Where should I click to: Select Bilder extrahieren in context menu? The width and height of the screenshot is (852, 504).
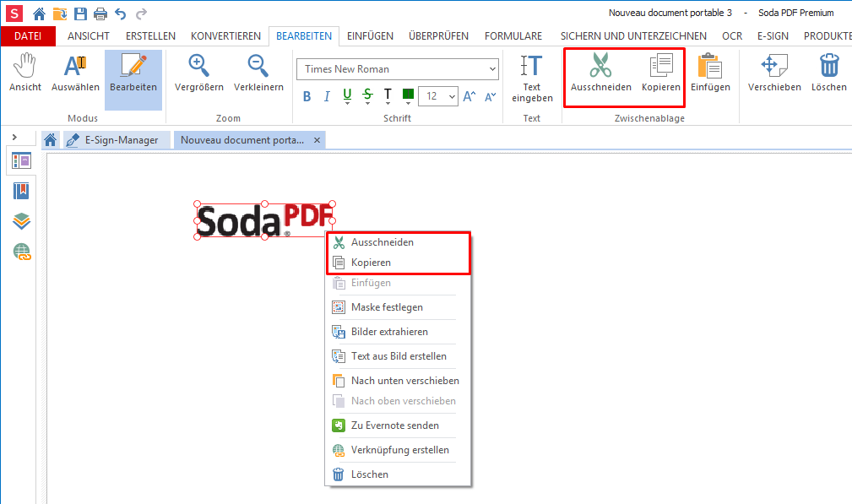399,332
